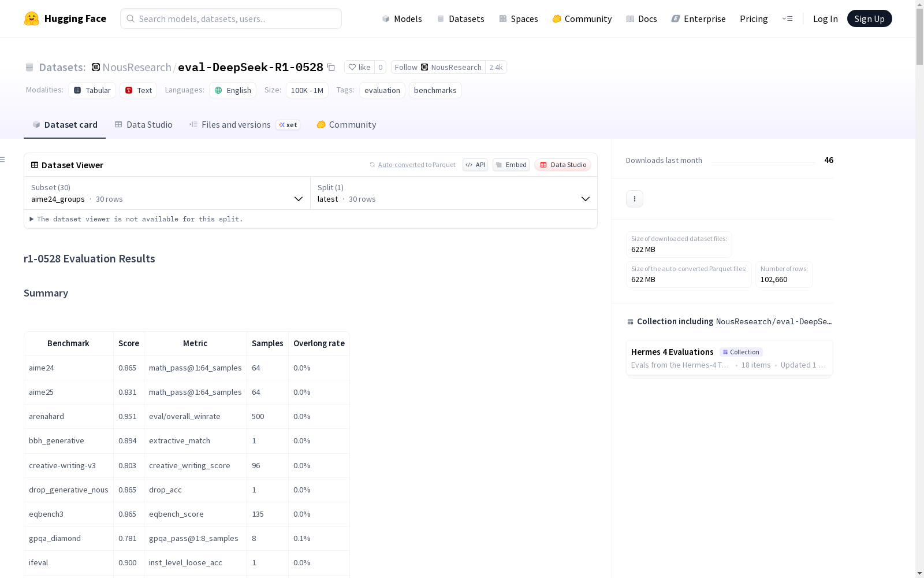Viewport: 924px width, 578px height.
Task: Click the ifeval benchmark cell
Action: point(69,562)
